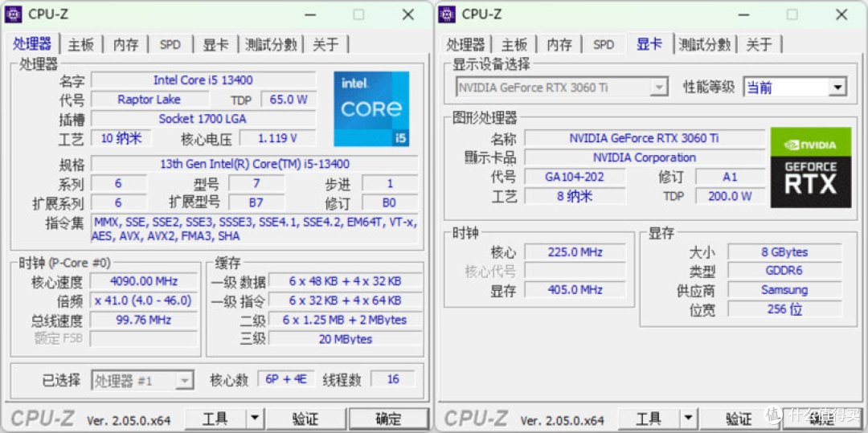Open the 处理器 tab in the left window
Screen dimensions: 868x433
pyautogui.click(x=33, y=44)
